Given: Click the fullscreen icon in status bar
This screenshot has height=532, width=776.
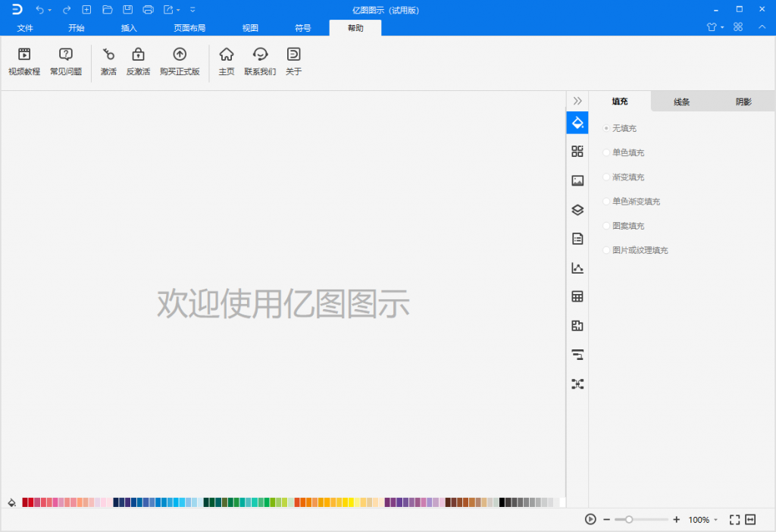Looking at the screenshot, I should coord(734,520).
